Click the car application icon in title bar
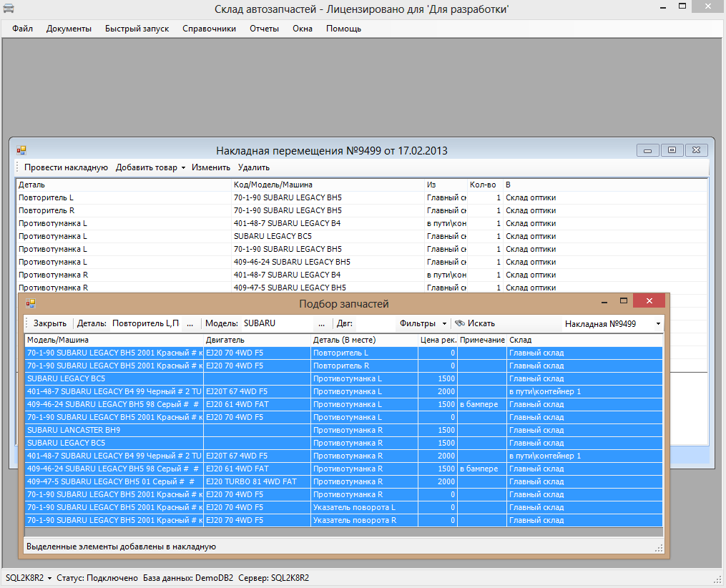 click(9, 9)
